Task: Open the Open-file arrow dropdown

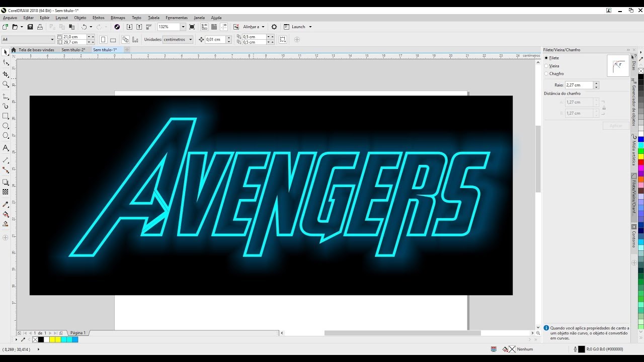Action: [x=22, y=27]
